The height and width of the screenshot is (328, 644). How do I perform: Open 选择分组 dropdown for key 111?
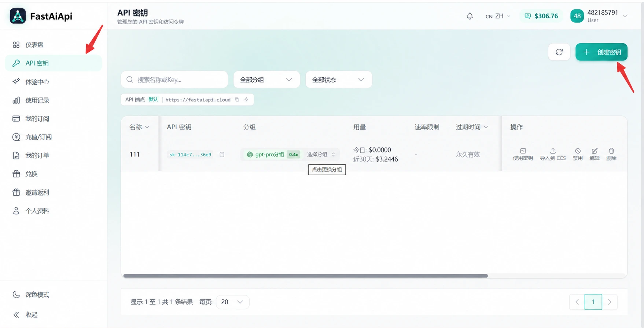[321, 155]
